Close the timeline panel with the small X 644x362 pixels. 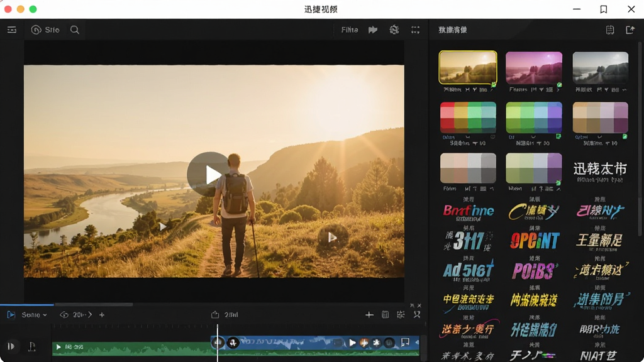click(x=419, y=306)
